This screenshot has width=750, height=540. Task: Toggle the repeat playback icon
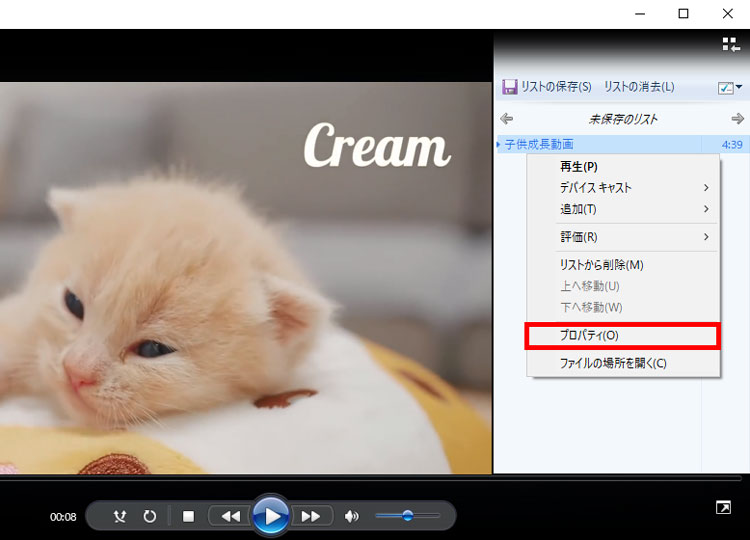150,516
